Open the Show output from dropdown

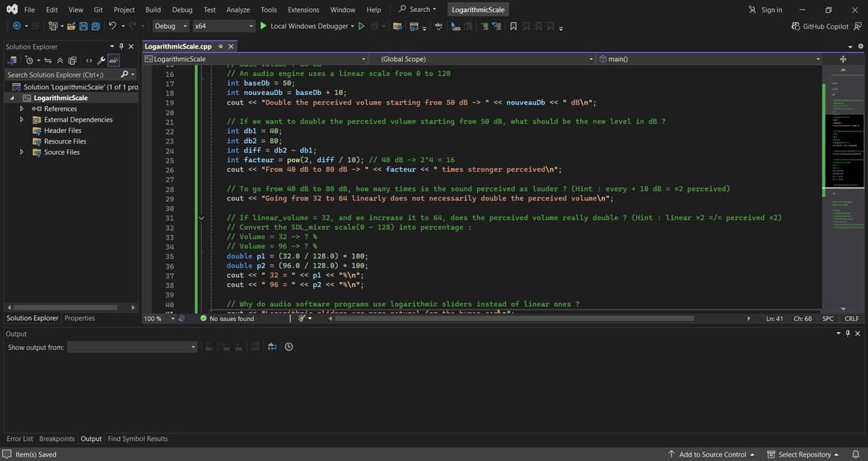[x=132, y=347]
